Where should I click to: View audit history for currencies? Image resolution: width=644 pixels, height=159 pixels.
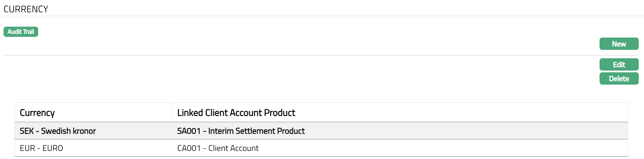coord(21,32)
